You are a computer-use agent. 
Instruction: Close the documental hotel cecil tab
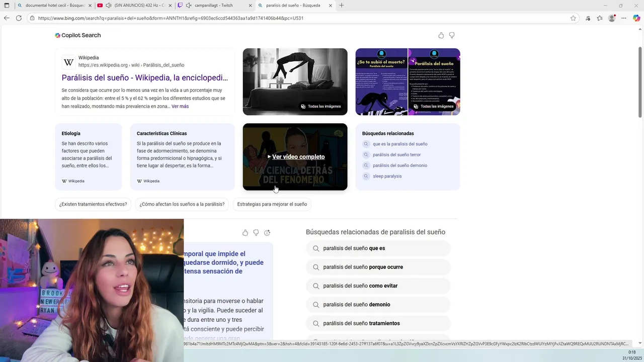pyautogui.click(x=90, y=6)
